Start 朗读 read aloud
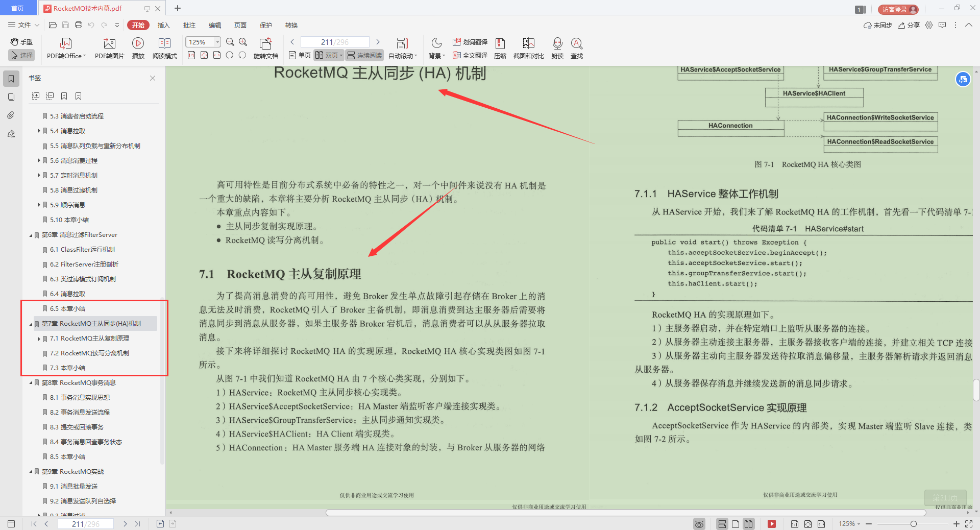Viewport: 980px width, 530px height. tap(557, 49)
